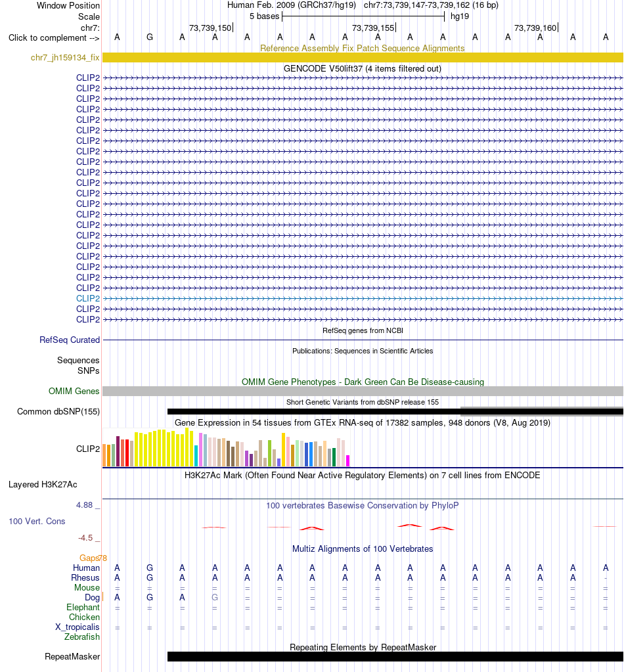The width and height of the screenshot is (624, 672).
Task: Select position marker 73,739,150 on the ruler
Action: (x=210, y=28)
